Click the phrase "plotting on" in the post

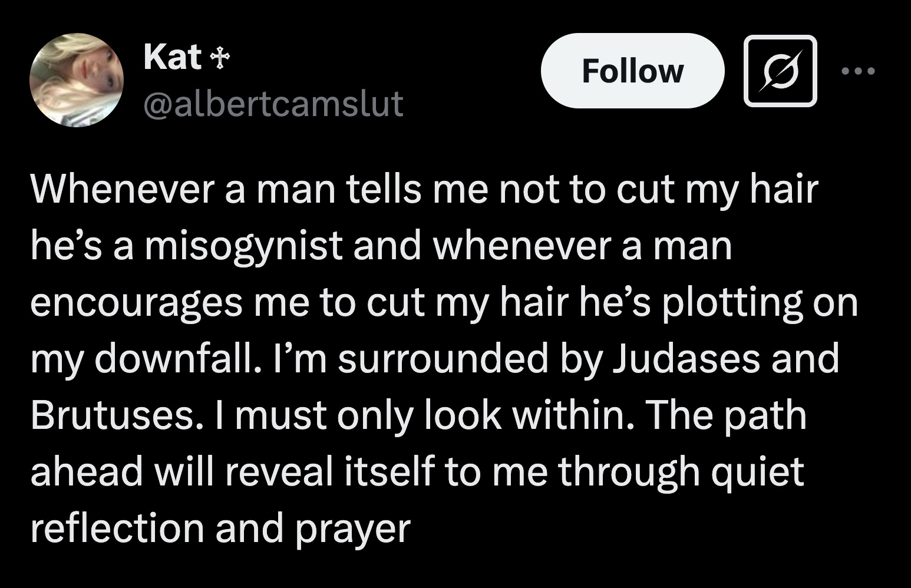(x=760, y=303)
